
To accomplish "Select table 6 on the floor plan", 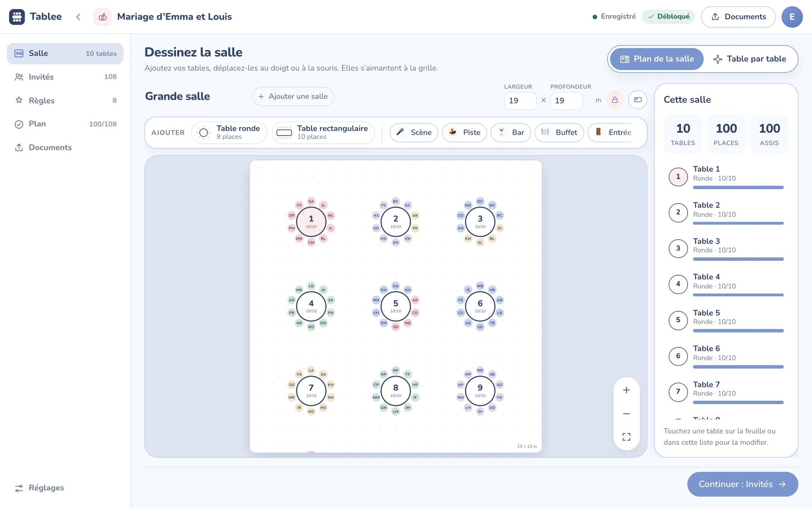I will pyautogui.click(x=480, y=306).
